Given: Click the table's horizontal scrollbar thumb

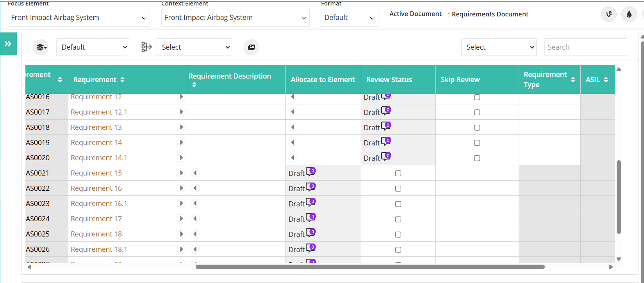Looking at the screenshot, I should click(370, 267).
